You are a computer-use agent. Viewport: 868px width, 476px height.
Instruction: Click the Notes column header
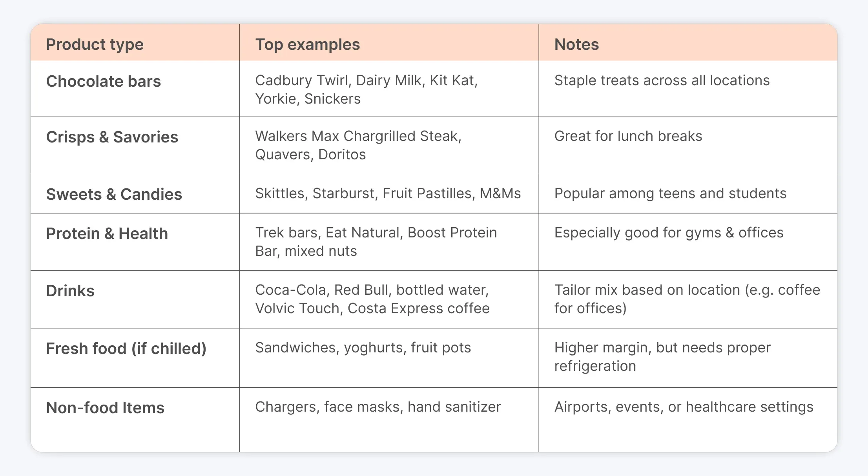click(x=576, y=44)
